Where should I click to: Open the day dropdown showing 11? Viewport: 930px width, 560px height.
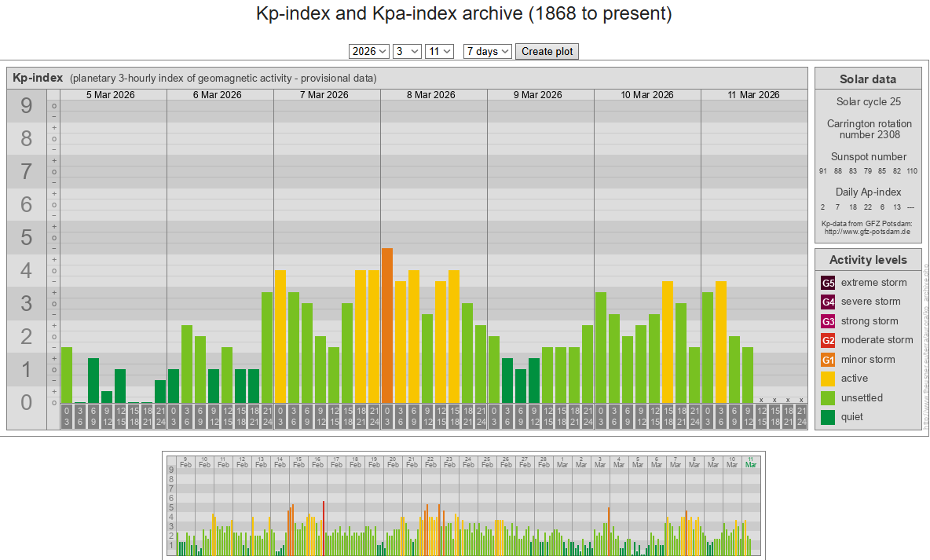tap(439, 51)
